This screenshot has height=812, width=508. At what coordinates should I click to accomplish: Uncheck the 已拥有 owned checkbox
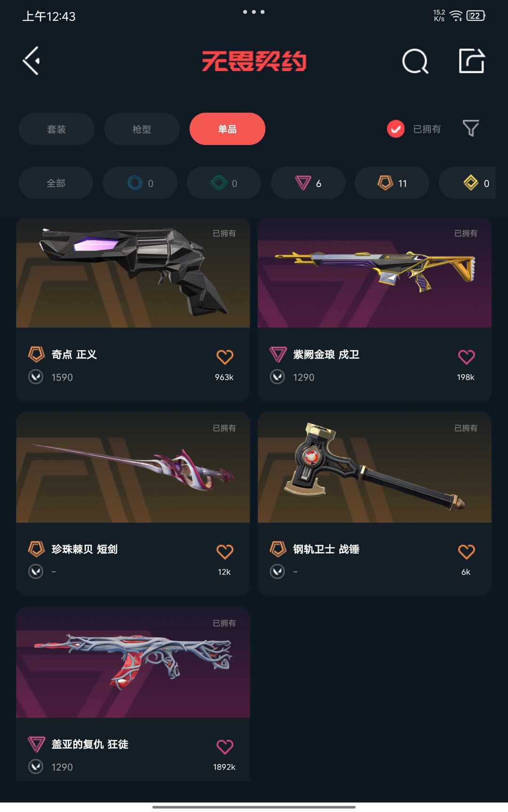(x=396, y=129)
